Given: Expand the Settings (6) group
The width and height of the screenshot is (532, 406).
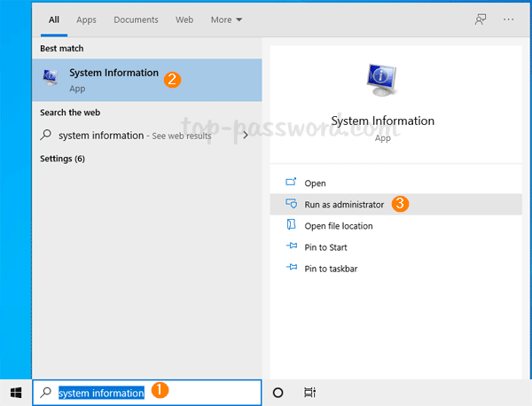Looking at the screenshot, I should 62,159.
